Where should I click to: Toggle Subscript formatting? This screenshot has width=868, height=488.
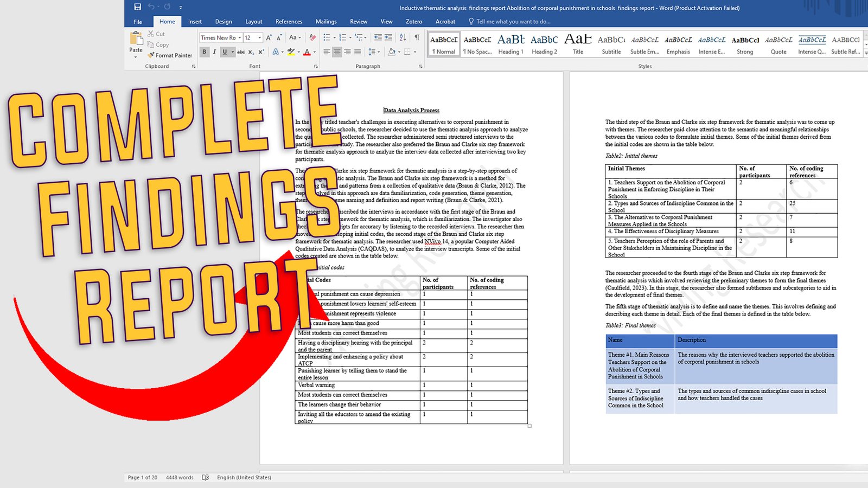click(x=251, y=52)
